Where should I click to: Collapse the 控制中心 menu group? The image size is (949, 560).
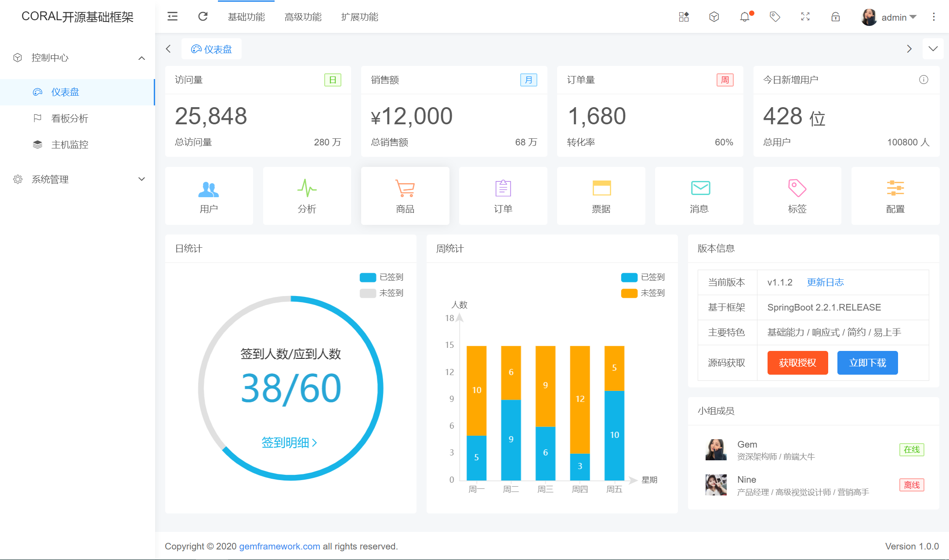pos(77,58)
